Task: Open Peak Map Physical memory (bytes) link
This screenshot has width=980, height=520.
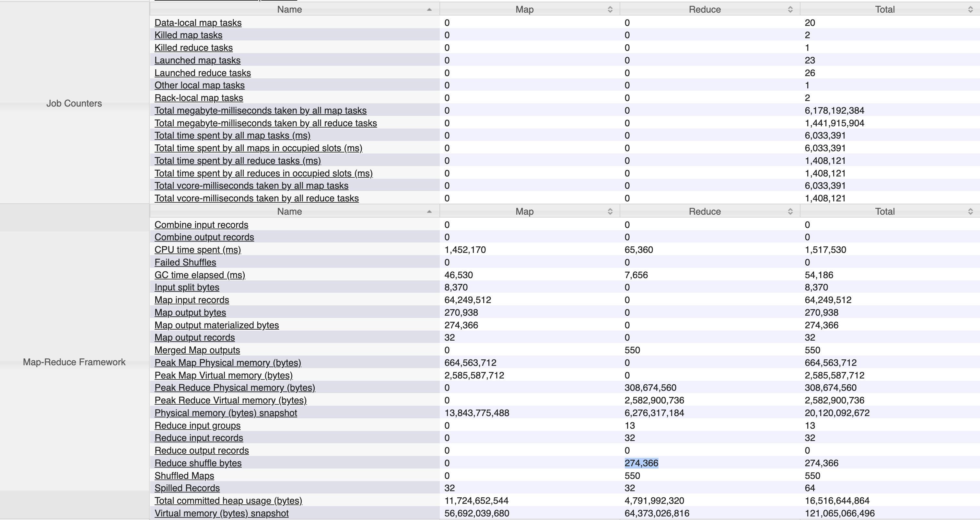Action: (228, 363)
